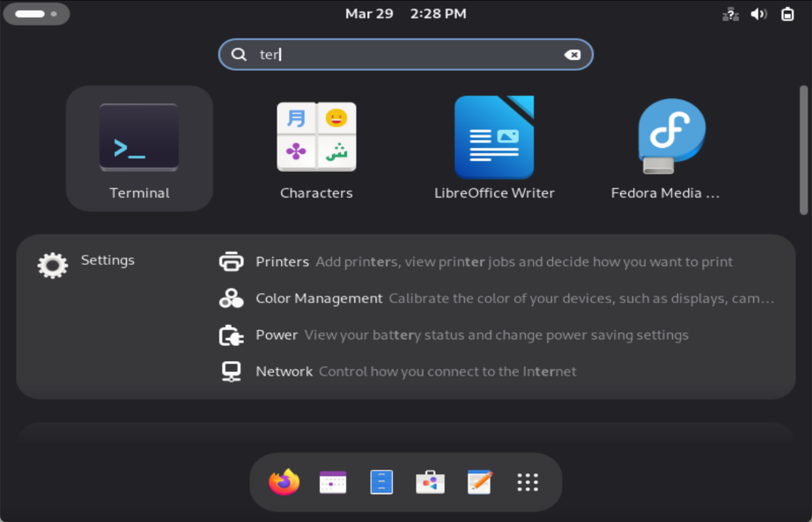Image resolution: width=812 pixels, height=522 pixels.
Task: Open the volume system menu
Action: click(758, 14)
